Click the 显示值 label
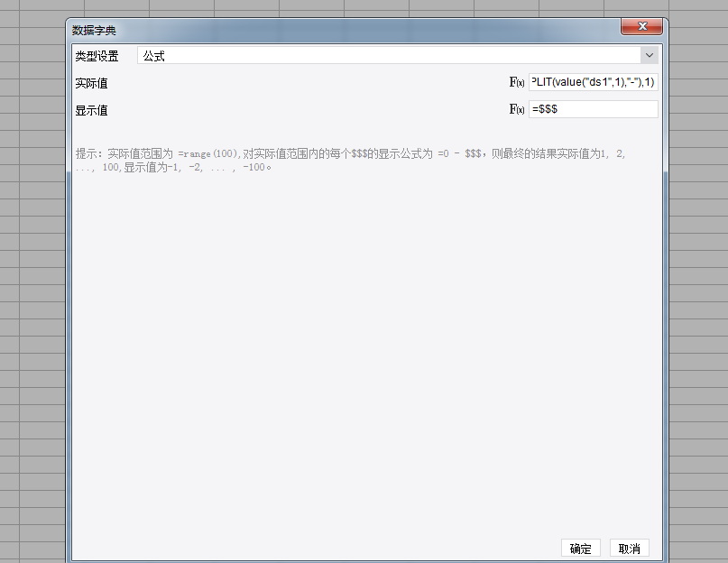 pyautogui.click(x=91, y=111)
